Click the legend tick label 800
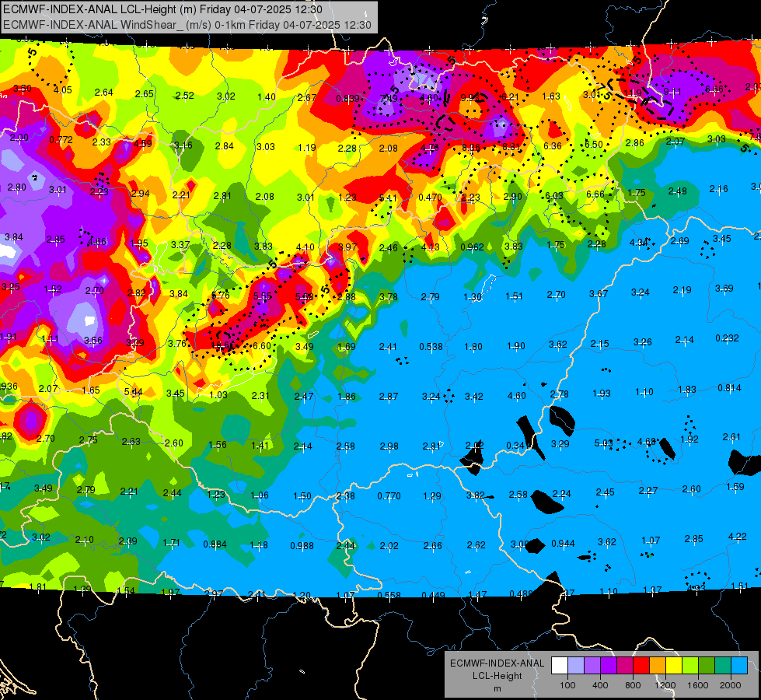 click(x=633, y=685)
